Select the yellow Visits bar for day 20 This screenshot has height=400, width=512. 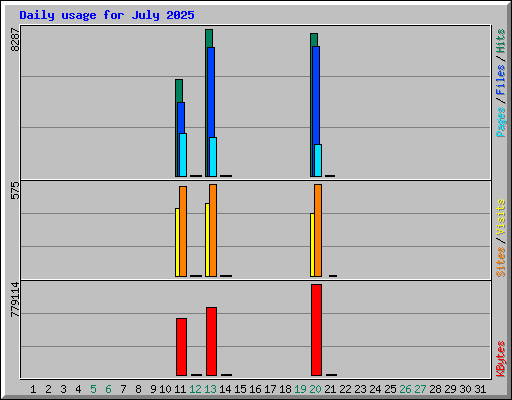[312, 245]
